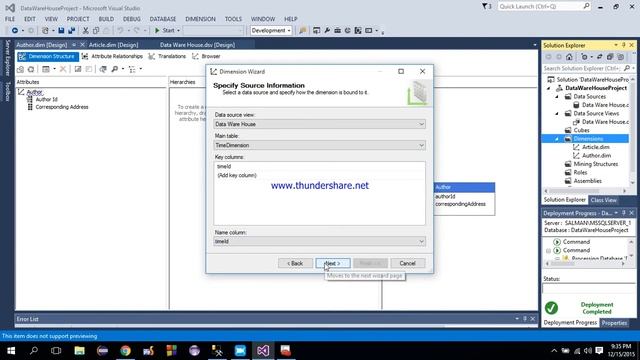
Task: Select Roles folder in Solution Explorer
Action: (580, 173)
